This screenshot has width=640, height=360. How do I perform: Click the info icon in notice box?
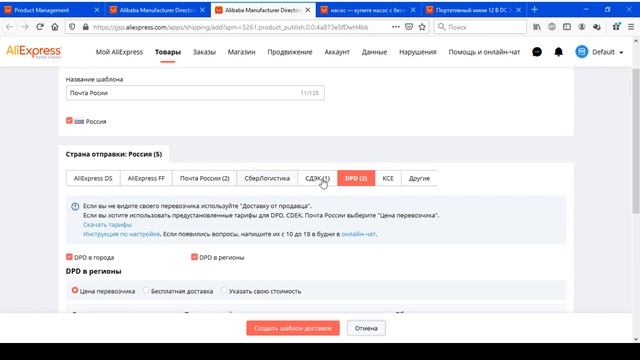(x=75, y=207)
